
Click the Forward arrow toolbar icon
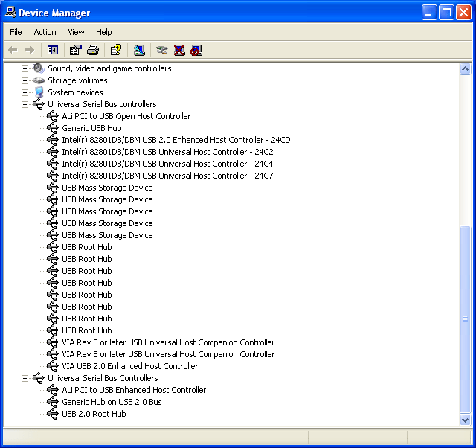point(30,50)
